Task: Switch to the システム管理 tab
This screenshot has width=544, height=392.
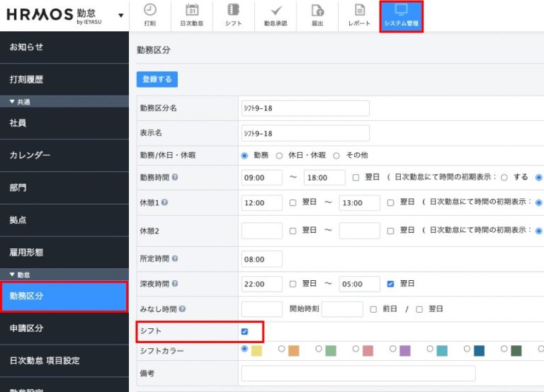Action: [401, 16]
